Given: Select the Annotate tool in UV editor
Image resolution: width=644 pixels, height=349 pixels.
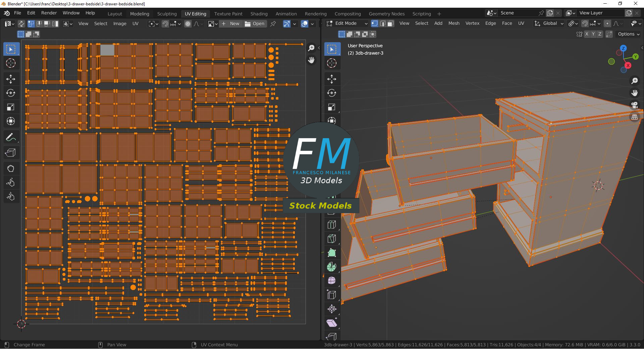Looking at the screenshot, I should [x=11, y=137].
